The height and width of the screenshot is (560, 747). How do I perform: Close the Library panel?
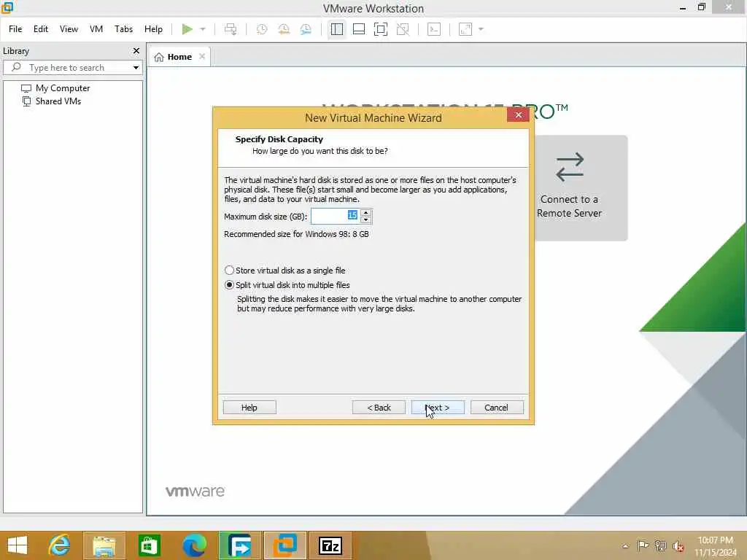click(x=136, y=50)
